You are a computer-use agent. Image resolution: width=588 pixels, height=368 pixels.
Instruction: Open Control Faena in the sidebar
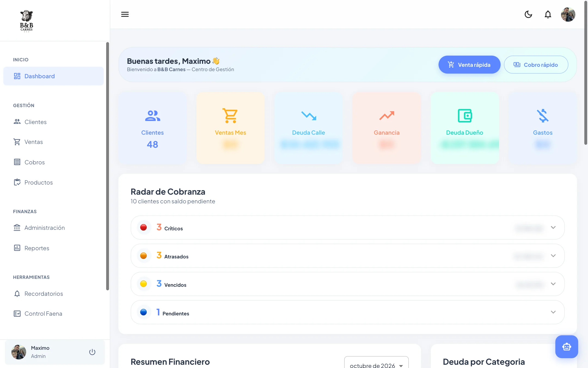click(53, 313)
